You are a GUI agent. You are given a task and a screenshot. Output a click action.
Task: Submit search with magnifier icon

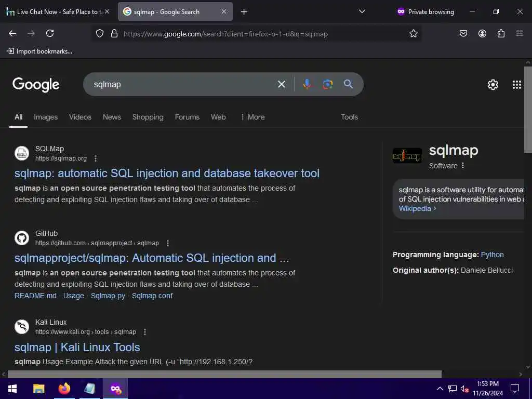[x=348, y=84]
